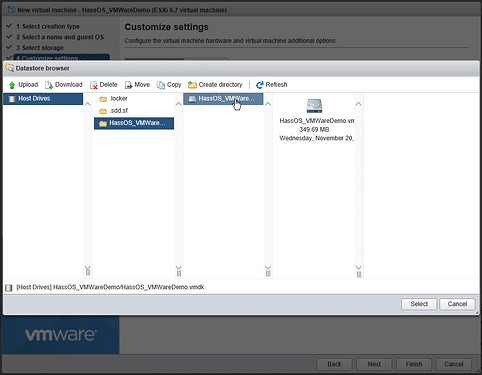Click the vmware logo
Screen dimensions: 482x375
pyautogui.click(x=61, y=335)
